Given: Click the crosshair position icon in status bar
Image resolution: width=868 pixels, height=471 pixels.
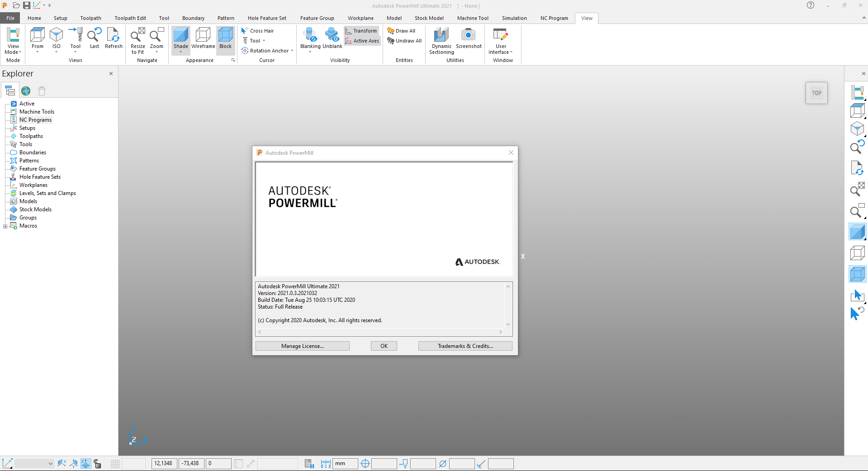Looking at the screenshot, I should (365, 464).
